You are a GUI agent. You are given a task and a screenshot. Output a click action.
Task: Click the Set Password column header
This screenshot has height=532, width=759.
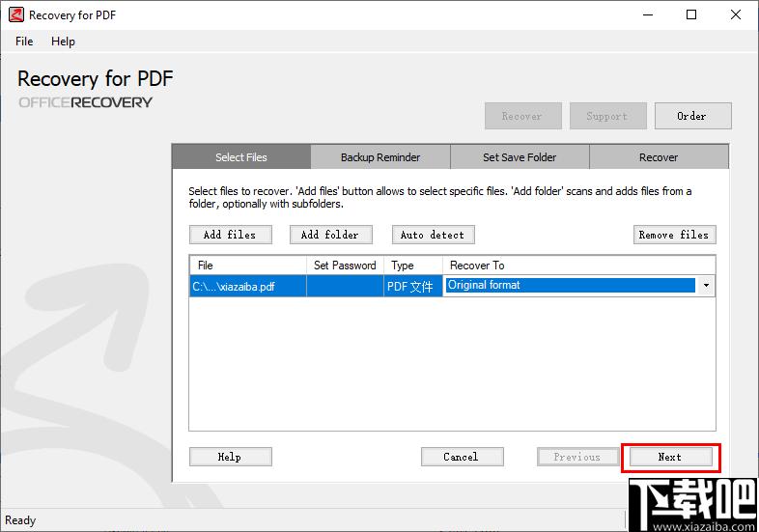[x=345, y=266]
